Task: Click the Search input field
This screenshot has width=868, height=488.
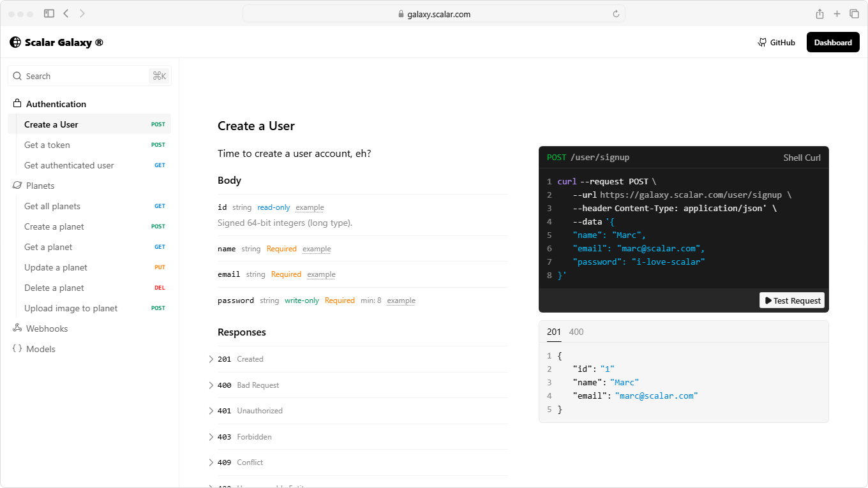Action: tap(89, 76)
